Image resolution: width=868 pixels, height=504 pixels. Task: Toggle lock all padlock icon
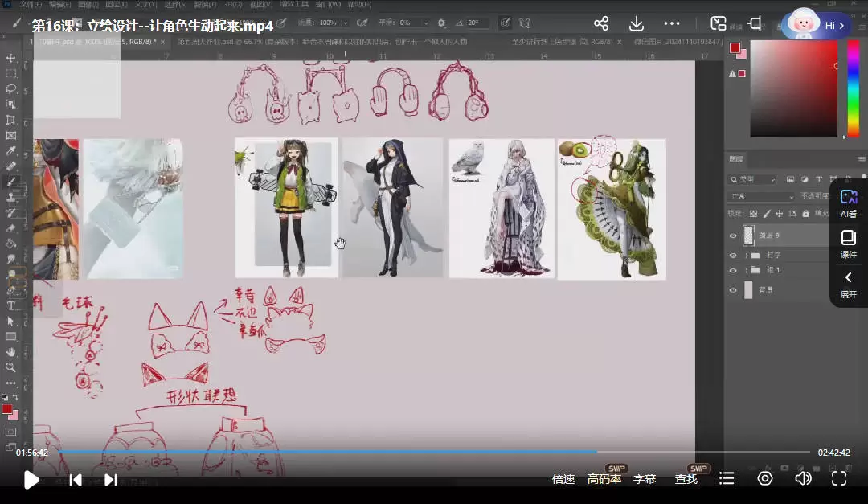click(x=805, y=214)
